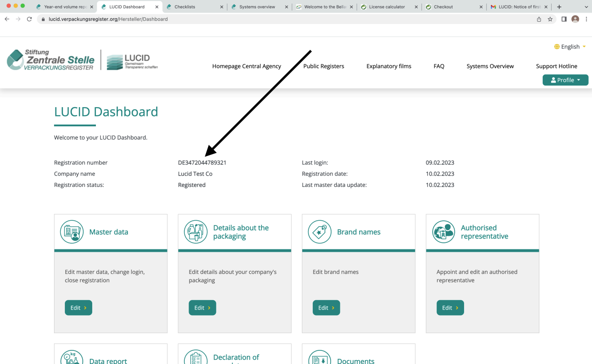Viewport: 592px width, 364px height.
Task: Open the Support Hotline link
Action: click(x=557, y=66)
